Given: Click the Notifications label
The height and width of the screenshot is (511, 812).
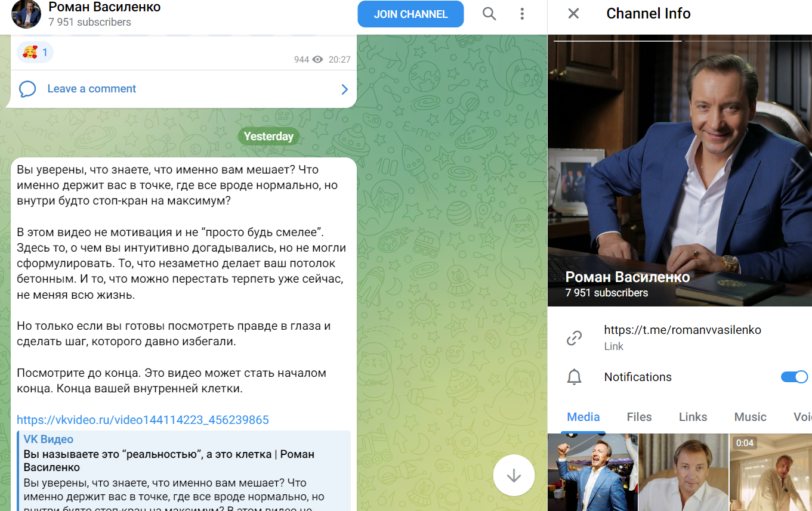Looking at the screenshot, I should [x=638, y=377].
